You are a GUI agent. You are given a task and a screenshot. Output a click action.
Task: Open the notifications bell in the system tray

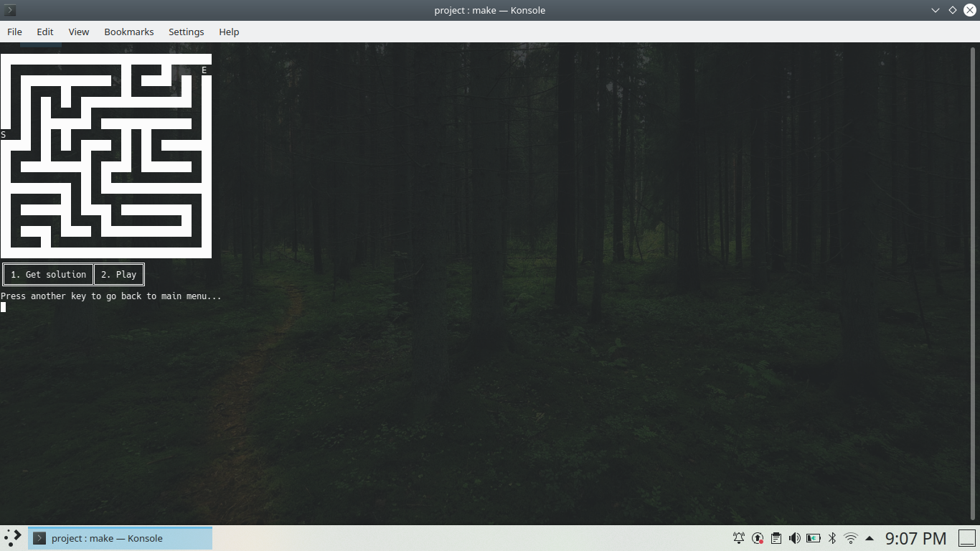pos(738,537)
